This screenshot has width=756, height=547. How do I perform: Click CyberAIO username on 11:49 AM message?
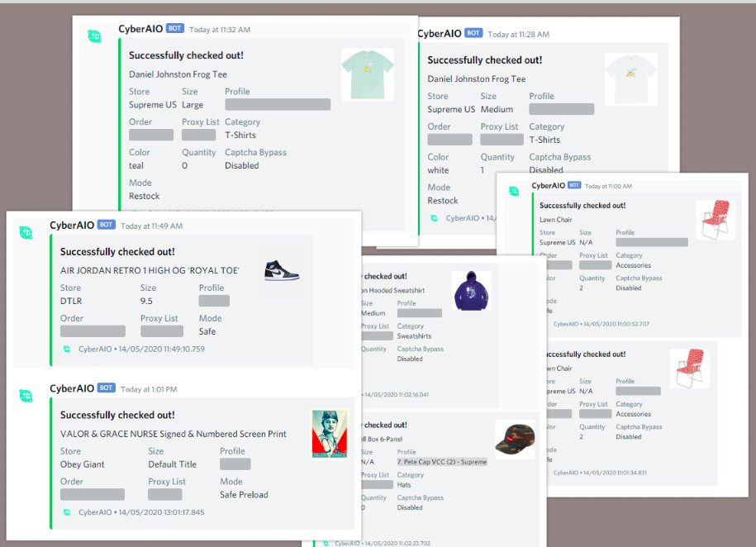[x=72, y=226]
